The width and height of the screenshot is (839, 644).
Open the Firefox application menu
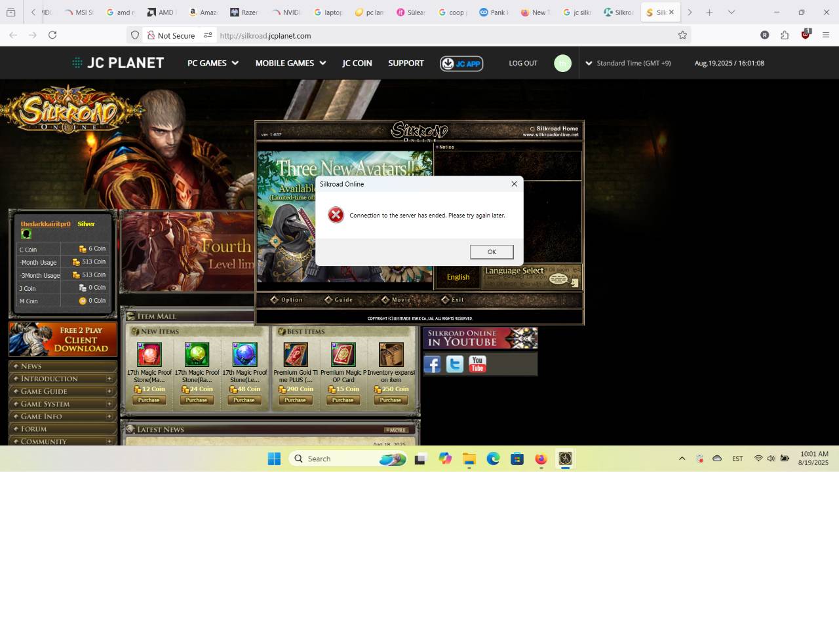(x=826, y=35)
